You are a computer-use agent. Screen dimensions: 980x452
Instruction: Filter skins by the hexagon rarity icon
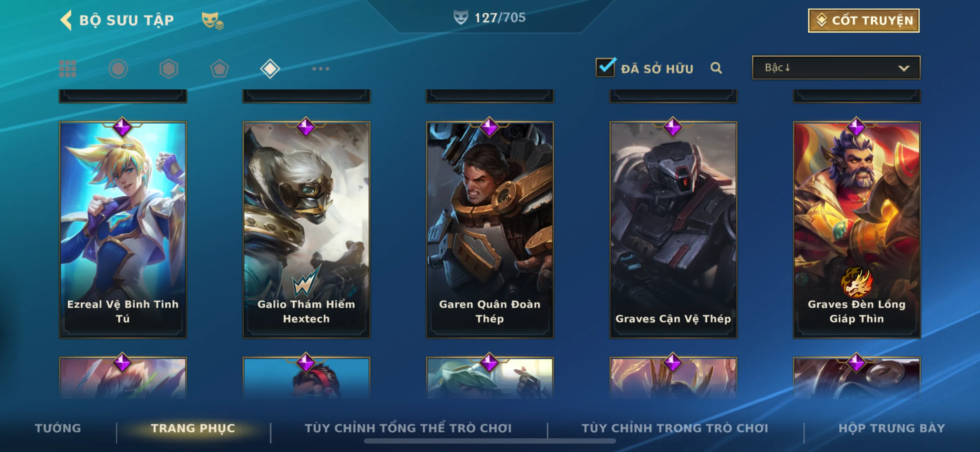169,69
